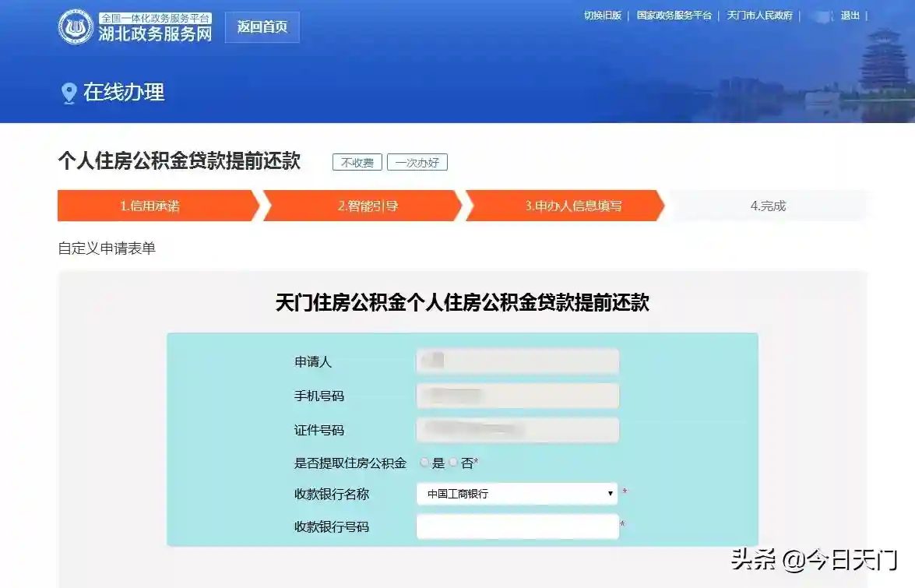This screenshot has height=588, width=915.
Task: Click the dropdown arrow next to 中国工商银行
Action: coord(610,494)
